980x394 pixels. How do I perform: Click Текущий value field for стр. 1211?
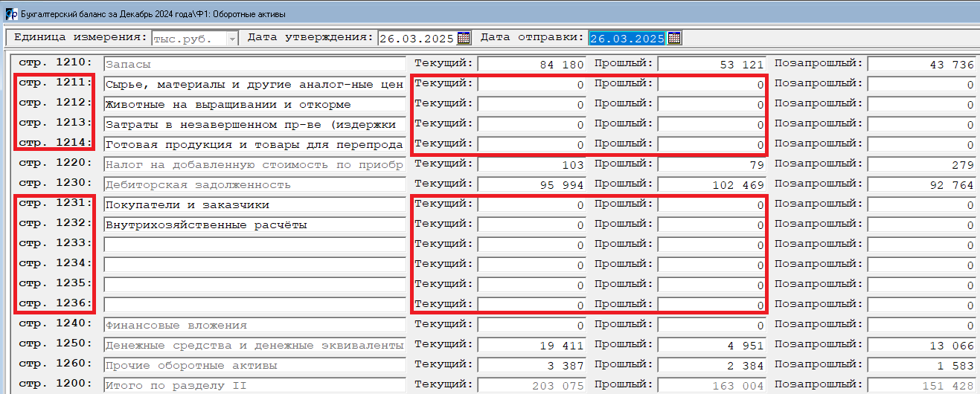click(531, 85)
